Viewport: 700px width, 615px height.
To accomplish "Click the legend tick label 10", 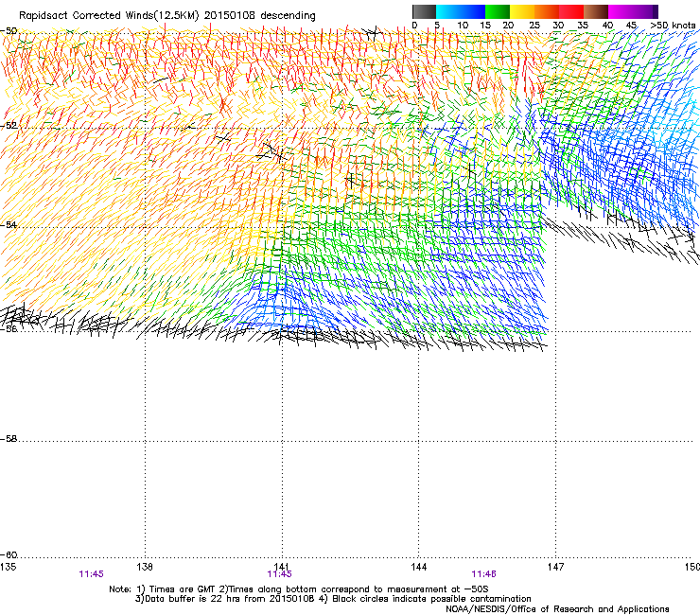I will coord(463,26).
